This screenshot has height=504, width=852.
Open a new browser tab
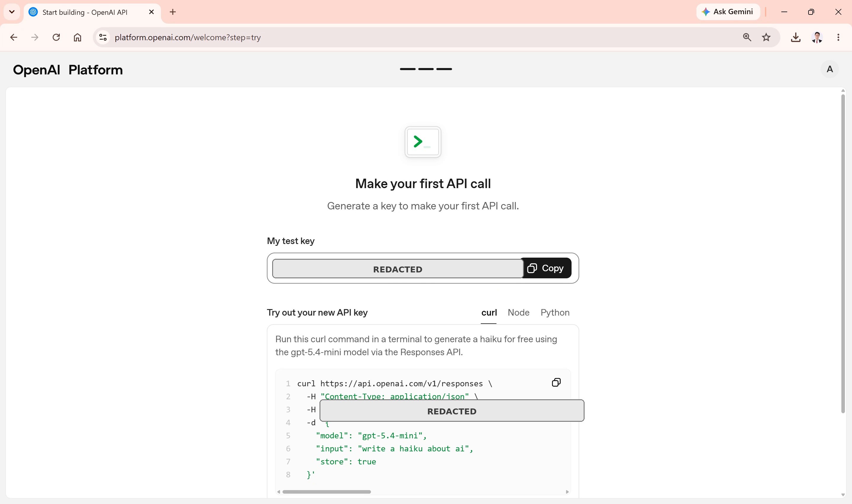point(172,12)
